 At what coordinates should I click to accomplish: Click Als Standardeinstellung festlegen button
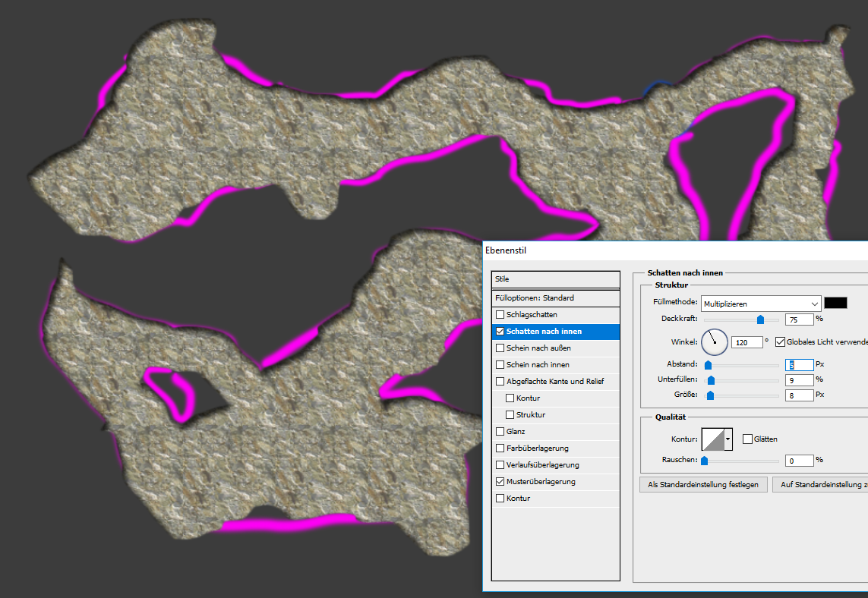coord(703,484)
